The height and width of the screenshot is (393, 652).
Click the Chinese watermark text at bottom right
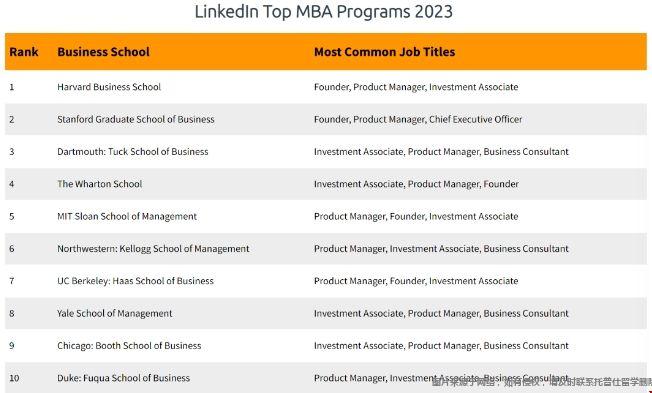(541, 382)
